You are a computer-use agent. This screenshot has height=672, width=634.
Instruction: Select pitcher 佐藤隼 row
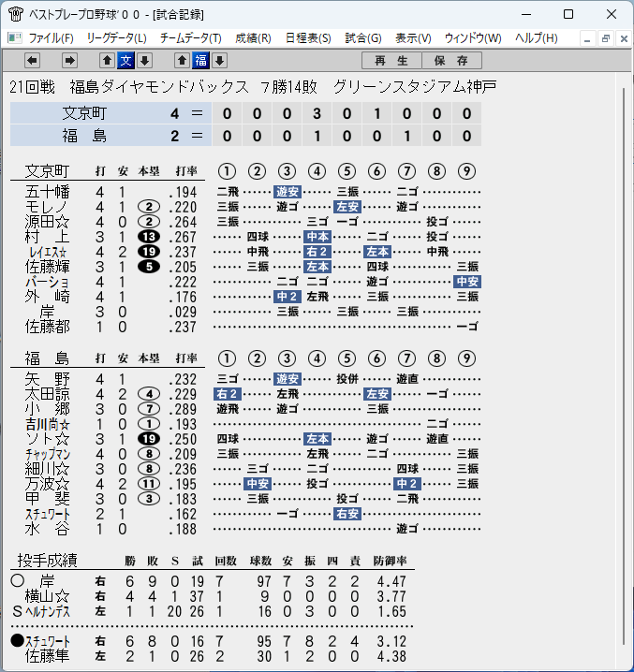(x=213, y=657)
